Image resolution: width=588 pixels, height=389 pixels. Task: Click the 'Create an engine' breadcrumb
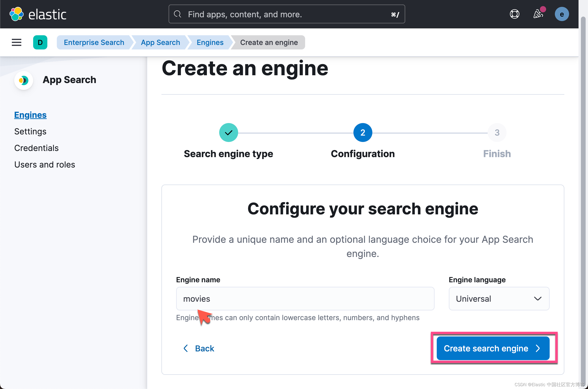click(269, 42)
